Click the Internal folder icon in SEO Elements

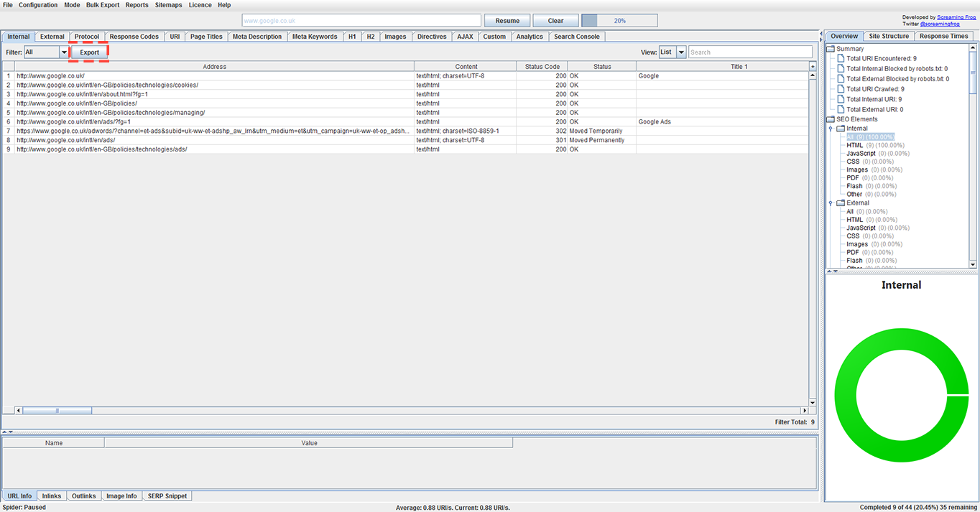pos(841,129)
